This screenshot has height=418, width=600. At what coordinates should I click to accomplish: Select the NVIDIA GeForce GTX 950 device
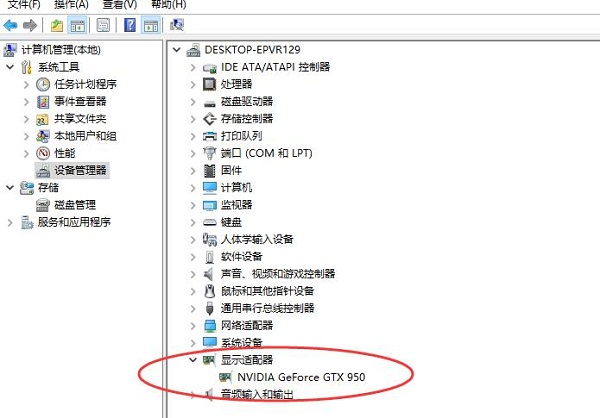coord(300,377)
